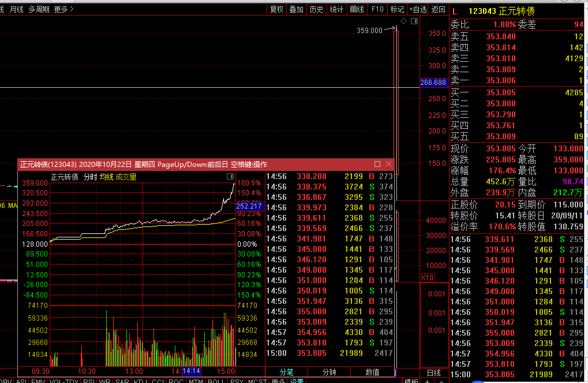
Task: Click the 内盘 value 212.7万
Action: pos(568,192)
